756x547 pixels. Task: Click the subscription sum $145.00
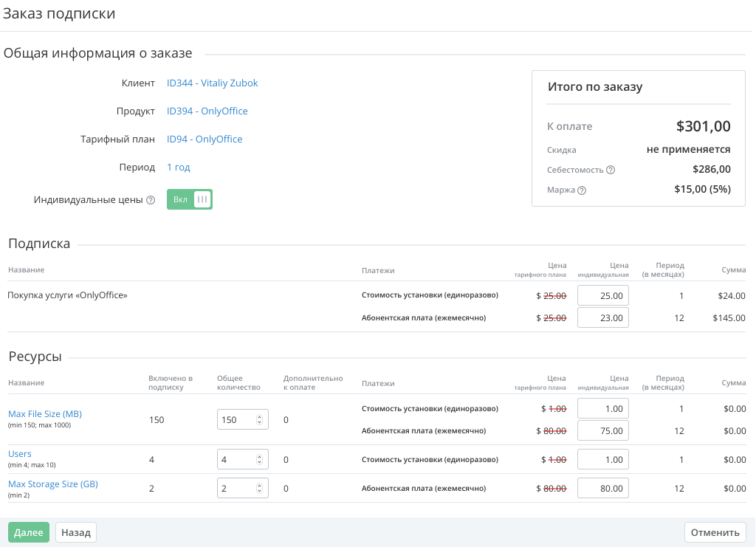(729, 318)
